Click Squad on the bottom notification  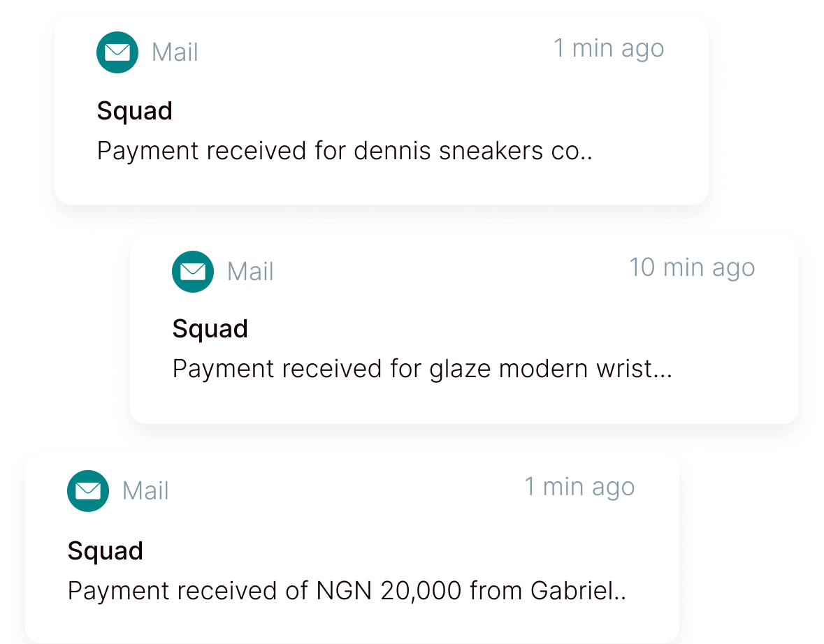tap(103, 550)
